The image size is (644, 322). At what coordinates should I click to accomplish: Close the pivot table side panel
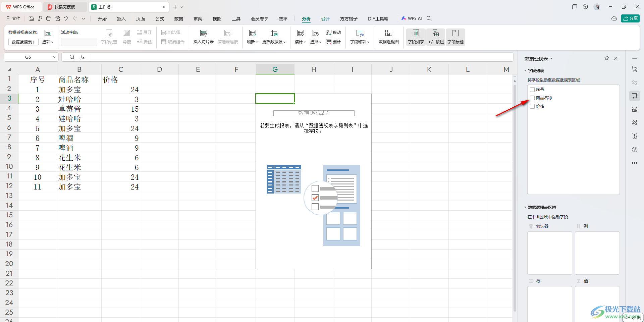(x=616, y=58)
